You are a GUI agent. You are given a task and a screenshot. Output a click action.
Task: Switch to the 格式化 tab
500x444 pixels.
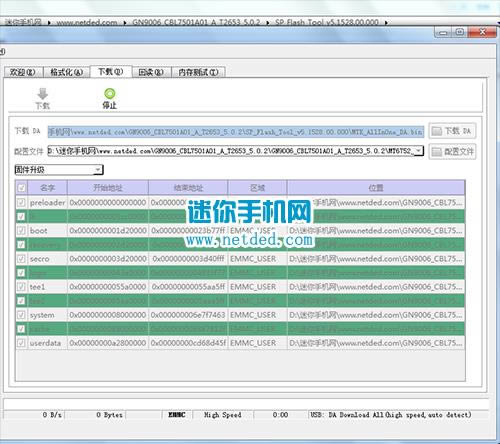66,72
